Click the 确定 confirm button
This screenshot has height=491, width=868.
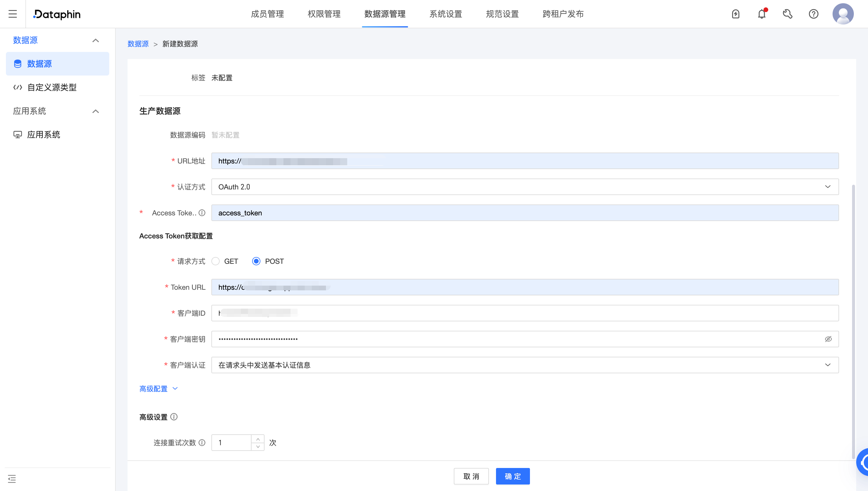pyautogui.click(x=513, y=476)
